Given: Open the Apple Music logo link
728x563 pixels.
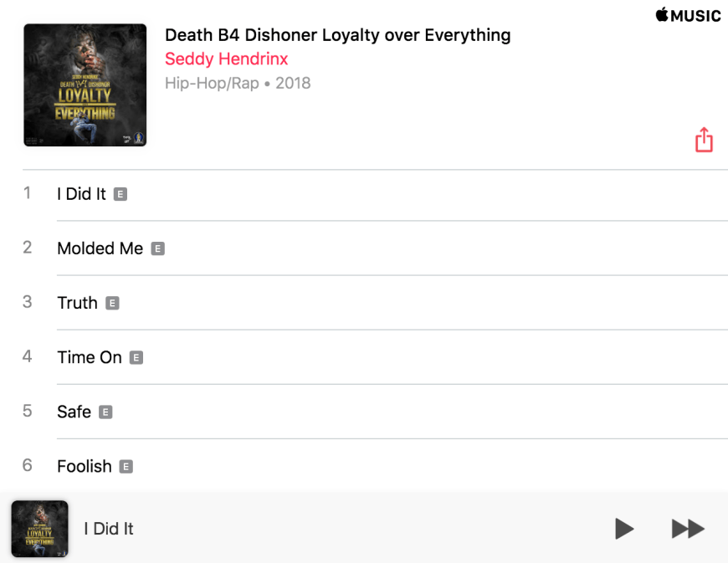Looking at the screenshot, I should [x=688, y=15].
